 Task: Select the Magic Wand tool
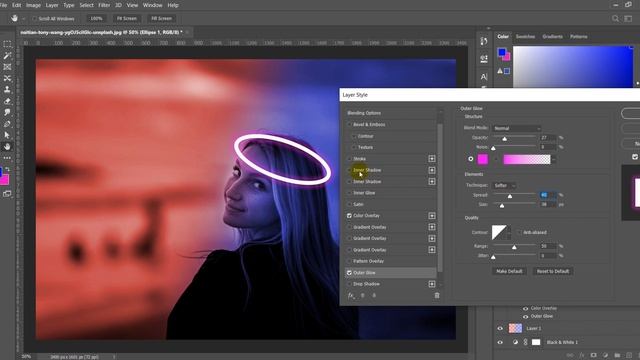point(7,55)
